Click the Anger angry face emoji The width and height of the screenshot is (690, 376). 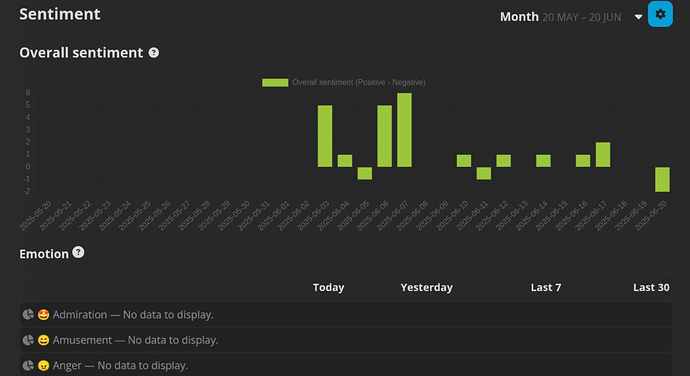43,366
